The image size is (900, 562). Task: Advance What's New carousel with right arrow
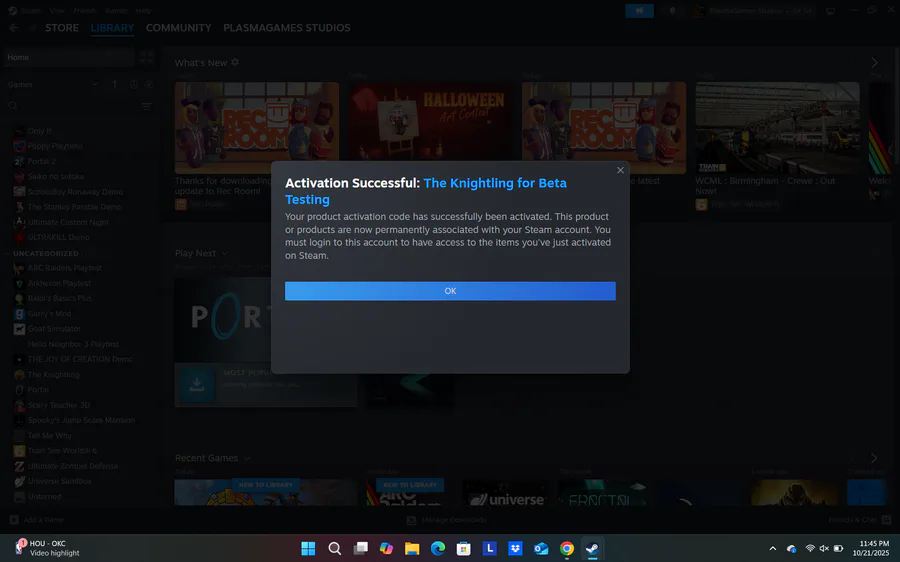(x=874, y=62)
